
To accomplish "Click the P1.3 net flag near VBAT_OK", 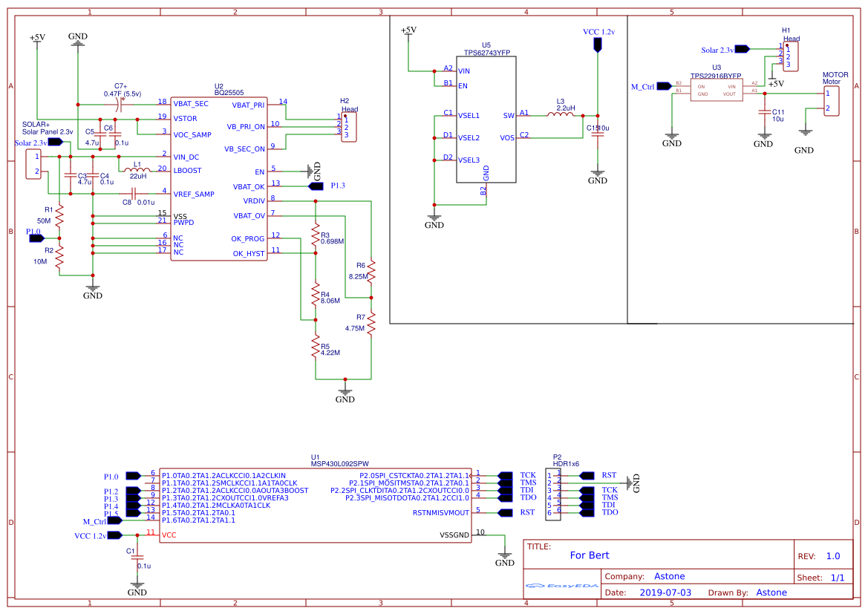I will (315, 185).
